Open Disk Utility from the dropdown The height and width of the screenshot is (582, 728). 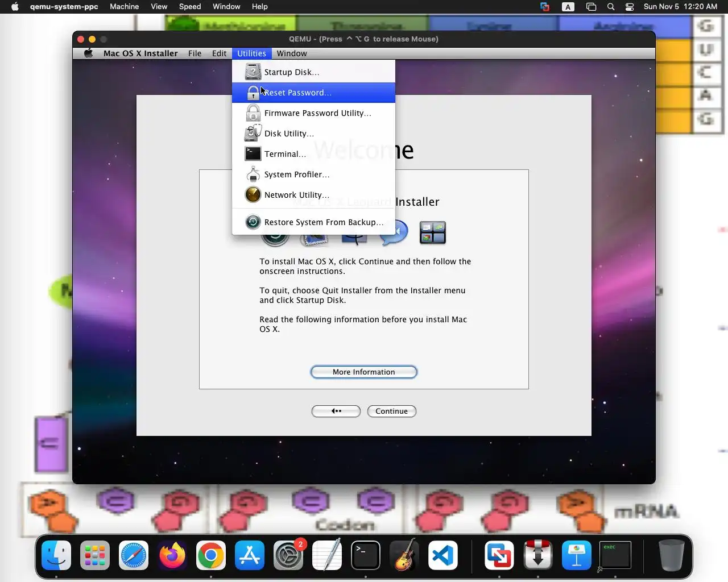313,134
